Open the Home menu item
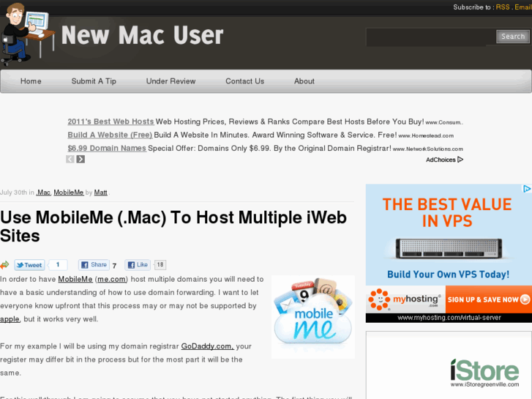 click(x=31, y=81)
